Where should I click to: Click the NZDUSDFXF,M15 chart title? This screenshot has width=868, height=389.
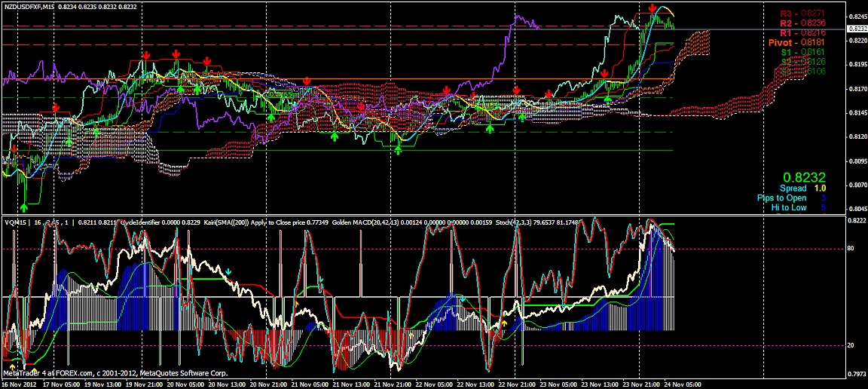click(28, 6)
